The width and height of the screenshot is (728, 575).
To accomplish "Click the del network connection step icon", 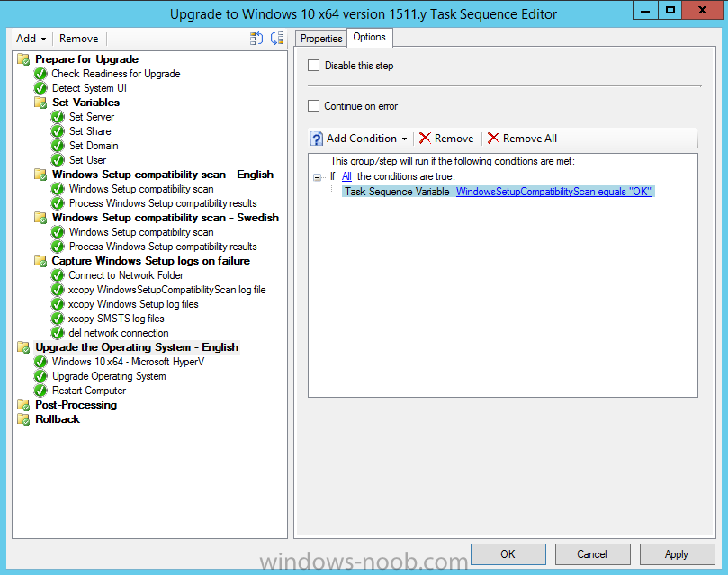I will [58, 333].
